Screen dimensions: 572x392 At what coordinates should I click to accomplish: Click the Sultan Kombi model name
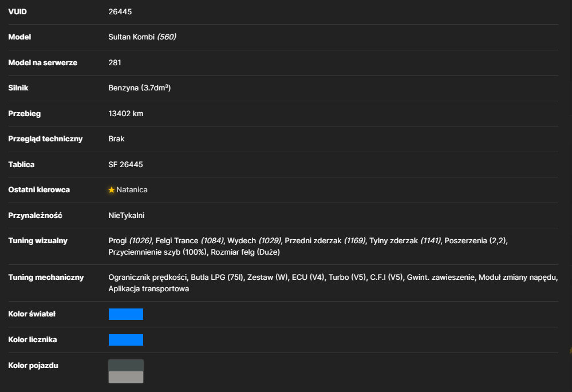coord(131,37)
